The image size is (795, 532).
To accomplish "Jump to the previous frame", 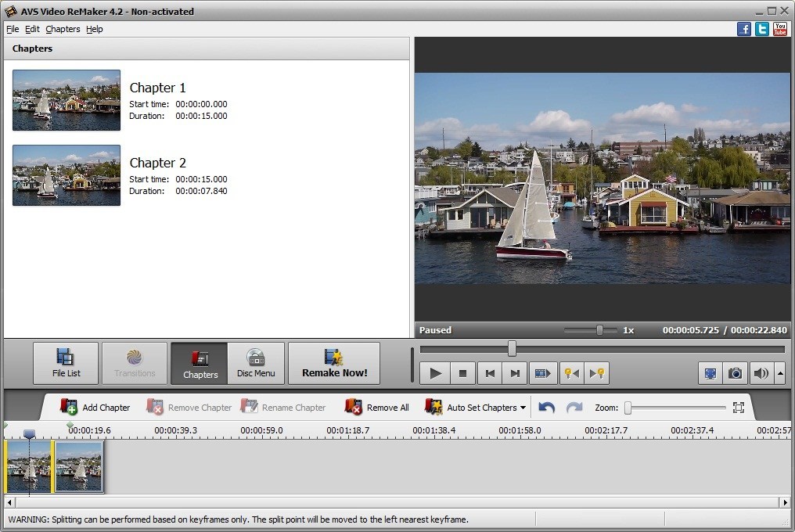I will (x=490, y=374).
